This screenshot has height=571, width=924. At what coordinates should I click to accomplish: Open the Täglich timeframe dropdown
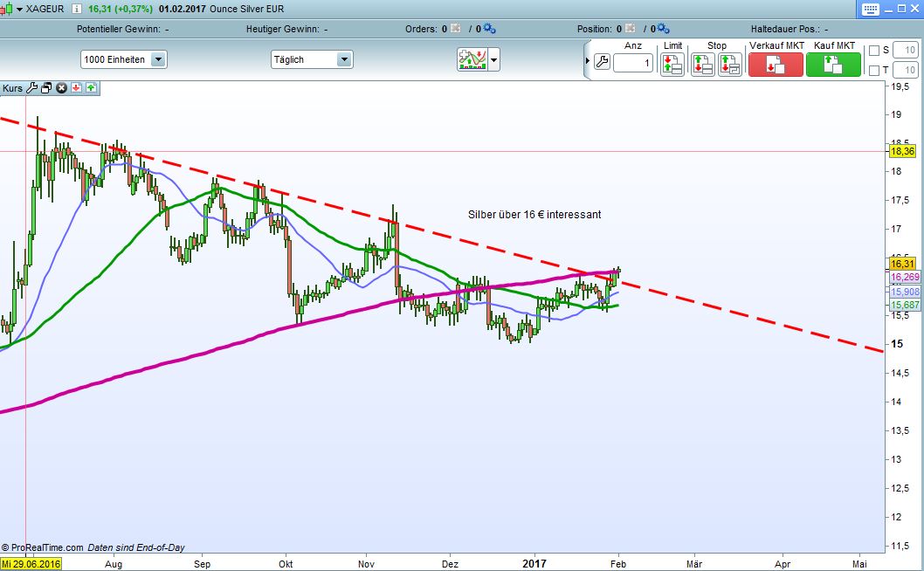(344, 58)
